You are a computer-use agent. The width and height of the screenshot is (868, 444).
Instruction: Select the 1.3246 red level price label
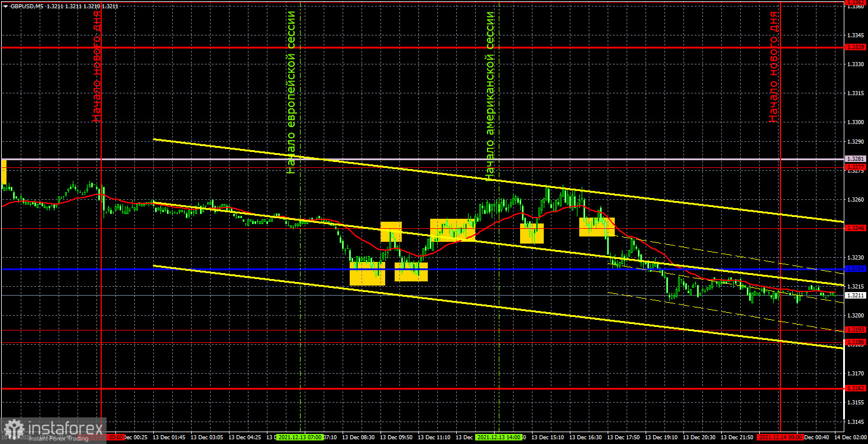point(856,228)
